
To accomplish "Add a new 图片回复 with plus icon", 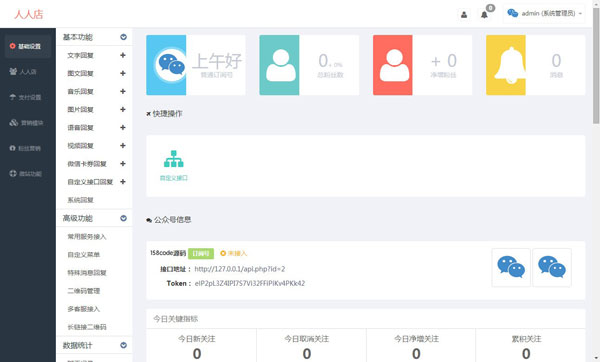I will pyautogui.click(x=123, y=109).
